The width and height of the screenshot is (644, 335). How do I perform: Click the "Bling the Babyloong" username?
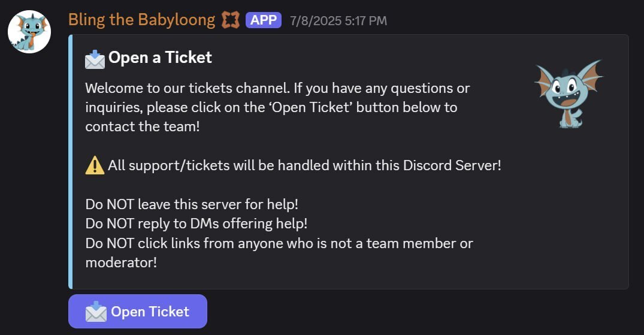pos(141,20)
